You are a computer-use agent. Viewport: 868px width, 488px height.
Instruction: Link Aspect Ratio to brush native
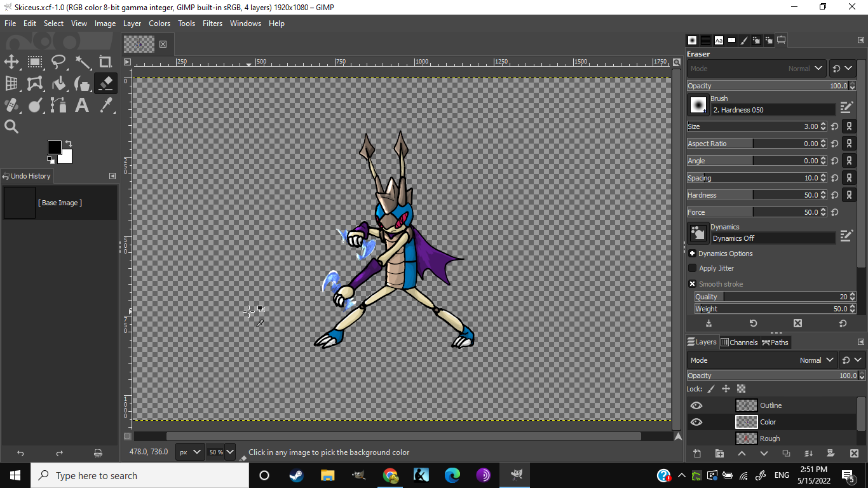click(x=849, y=144)
